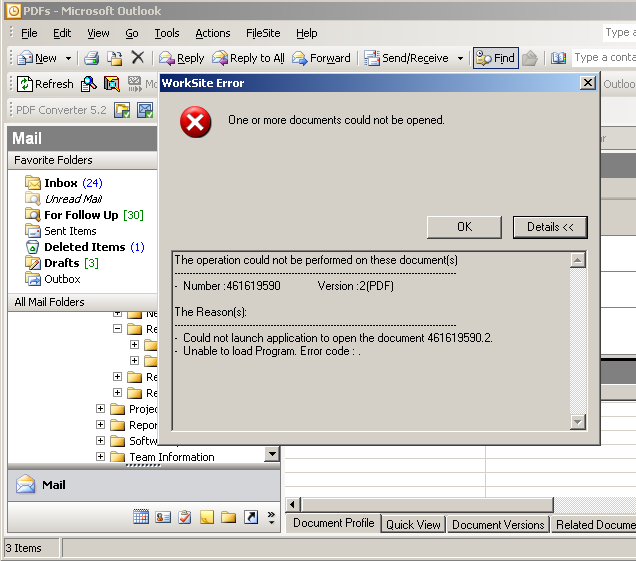This screenshot has width=636, height=561.
Task: Click the Delete (X) toolbar icon
Action: pos(138,58)
